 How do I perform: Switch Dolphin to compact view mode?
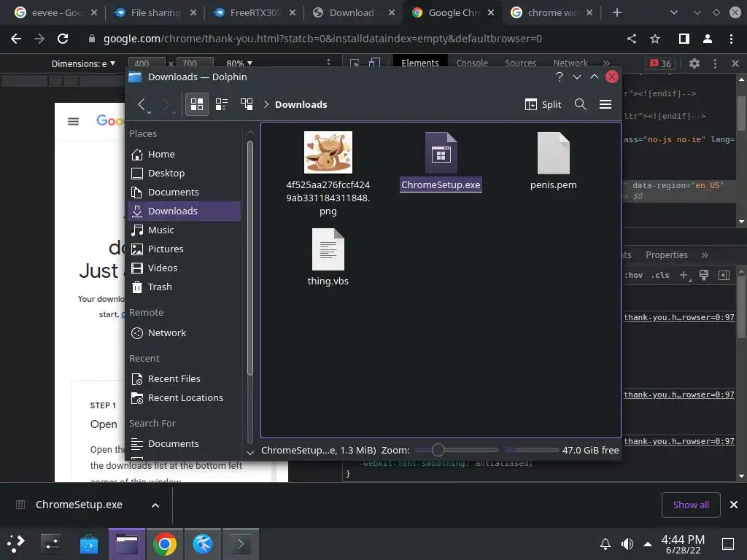click(222, 104)
